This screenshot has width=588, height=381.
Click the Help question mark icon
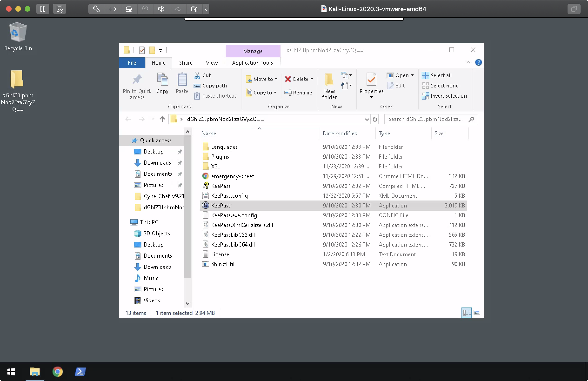pyautogui.click(x=478, y=63)
